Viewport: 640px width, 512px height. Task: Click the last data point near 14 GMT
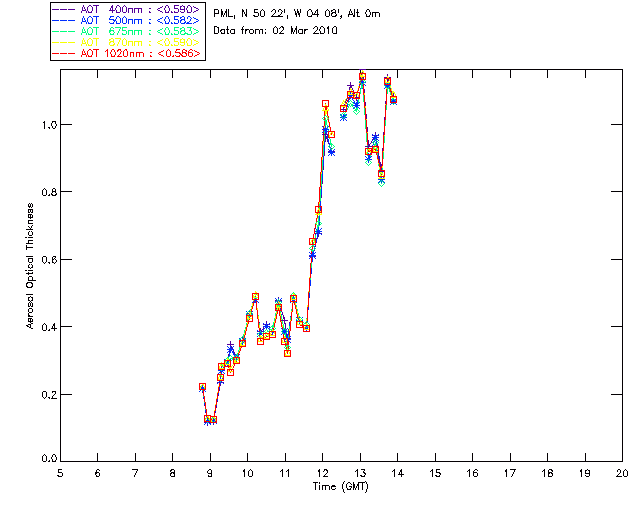coord(394,99)
